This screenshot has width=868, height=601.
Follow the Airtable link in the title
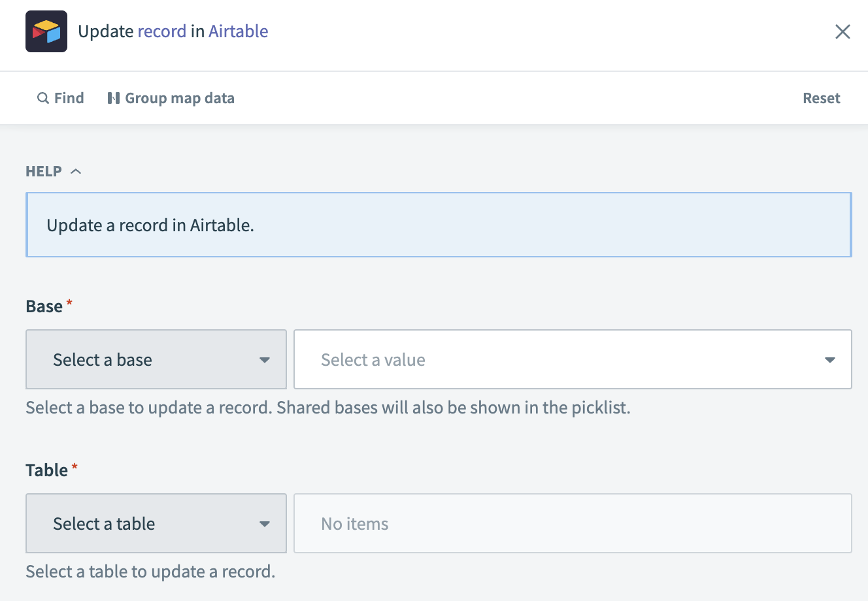[238, 31]
